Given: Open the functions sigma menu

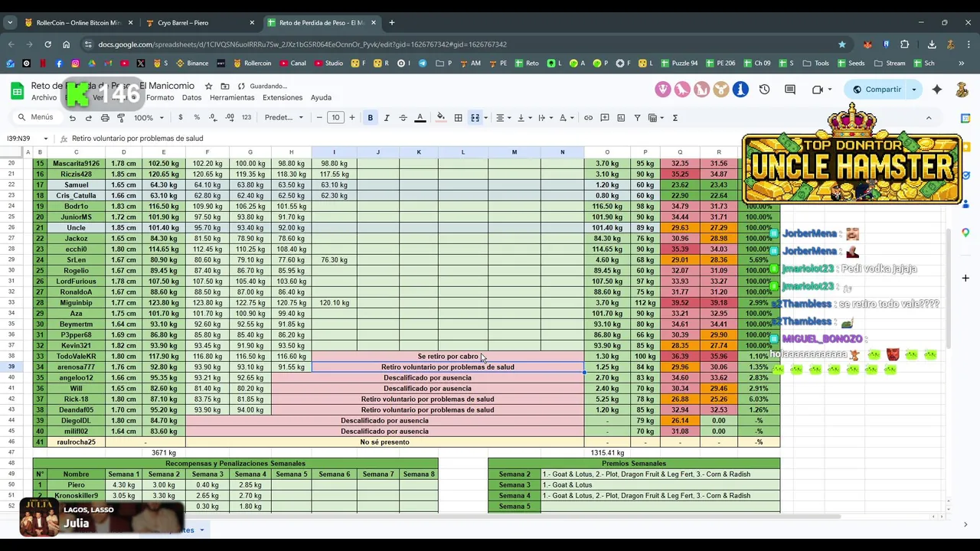Looking at the screenshot, I should tap(675, 118).
